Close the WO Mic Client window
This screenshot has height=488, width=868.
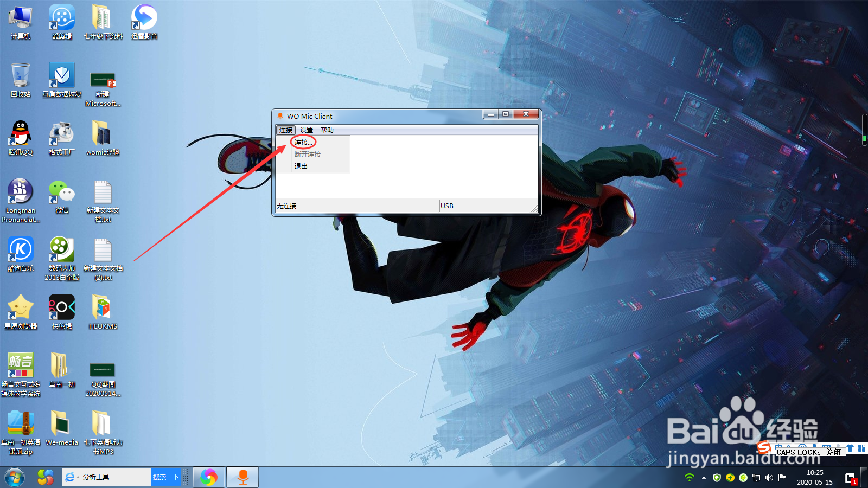pyautogui.click(x=526, y=114)
